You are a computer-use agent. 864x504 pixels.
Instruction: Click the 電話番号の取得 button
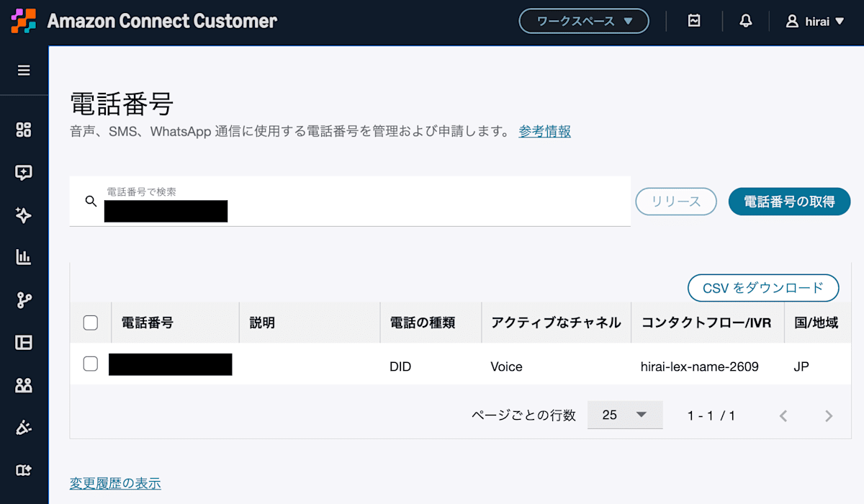pos(789,202)
